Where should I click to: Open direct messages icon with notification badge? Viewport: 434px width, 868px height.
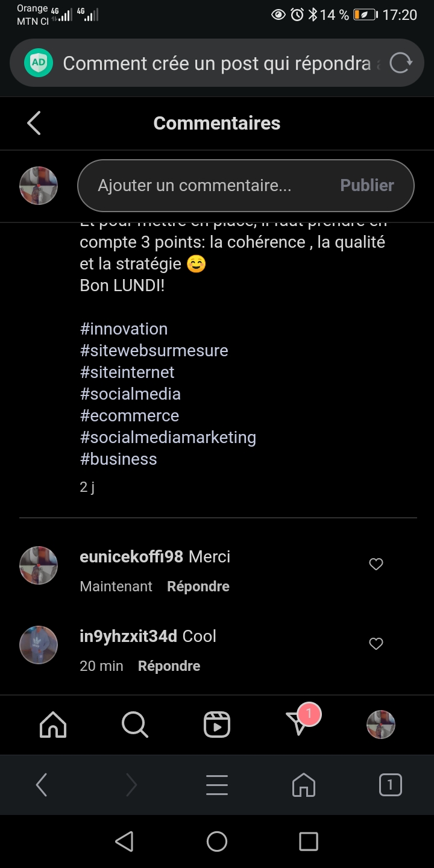[x=299, y=723]
